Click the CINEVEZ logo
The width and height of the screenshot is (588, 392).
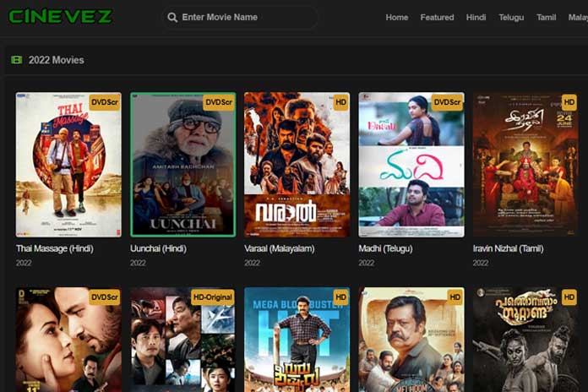click(x=60, y=17)
